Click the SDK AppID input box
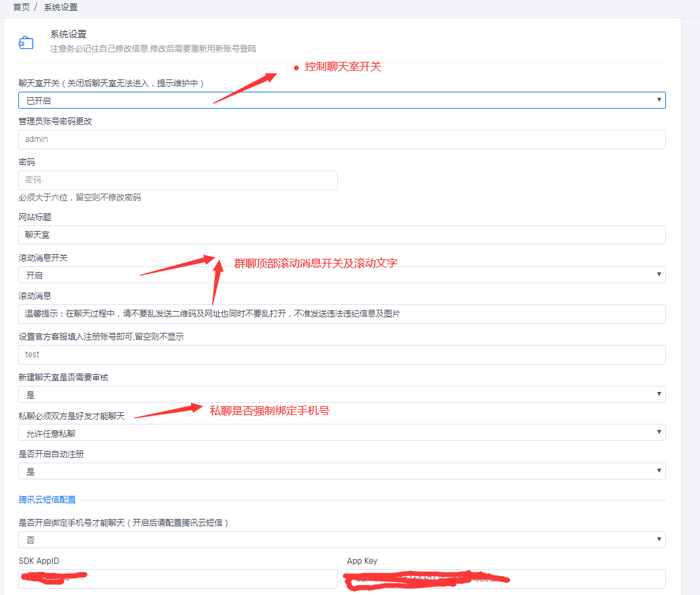This screenshot has height=595, width=700. click(x=177, y=579)
